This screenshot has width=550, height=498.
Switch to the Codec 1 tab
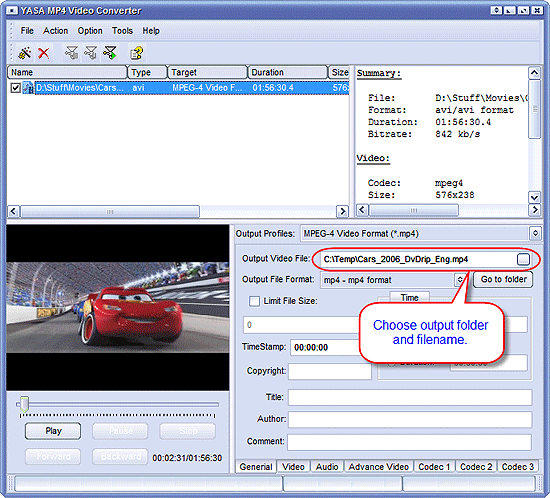click(x=434, y=467)
